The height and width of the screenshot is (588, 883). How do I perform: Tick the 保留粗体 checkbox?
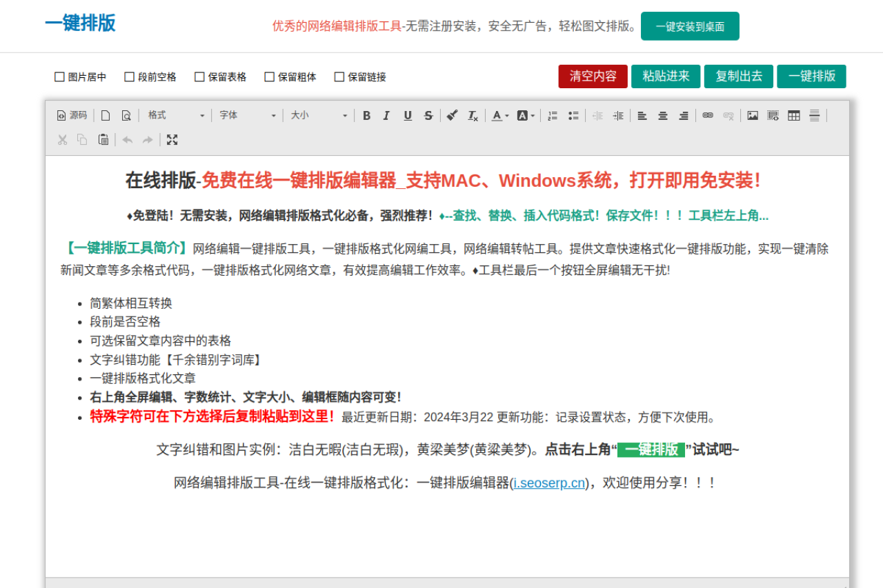tap(270, 77)
